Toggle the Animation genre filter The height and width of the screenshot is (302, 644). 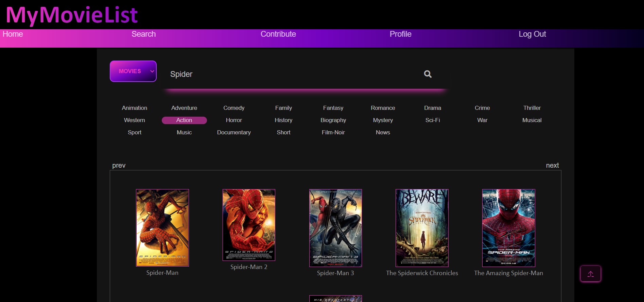tap(135, 108)
